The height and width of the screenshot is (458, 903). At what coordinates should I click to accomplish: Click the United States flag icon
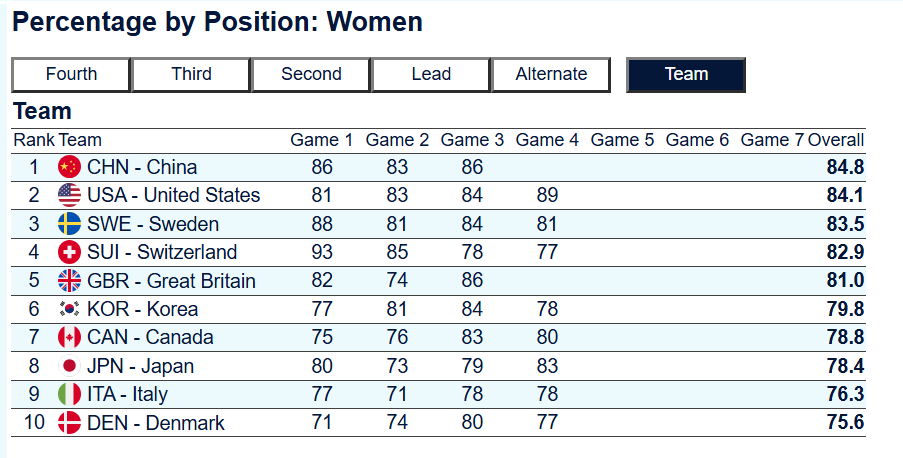click(x=69, y=195)
